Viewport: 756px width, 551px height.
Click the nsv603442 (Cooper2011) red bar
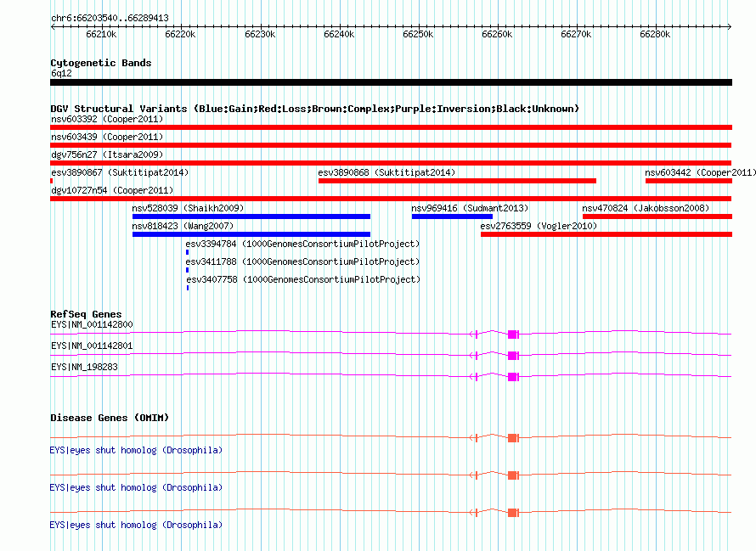pyautogui.click(x=689, y=181)
